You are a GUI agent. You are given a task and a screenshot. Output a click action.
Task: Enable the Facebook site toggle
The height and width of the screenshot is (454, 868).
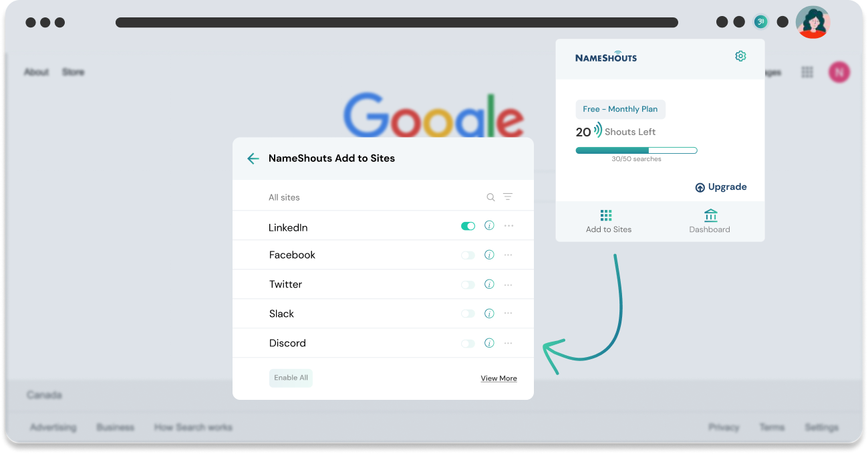click(468, 255)
